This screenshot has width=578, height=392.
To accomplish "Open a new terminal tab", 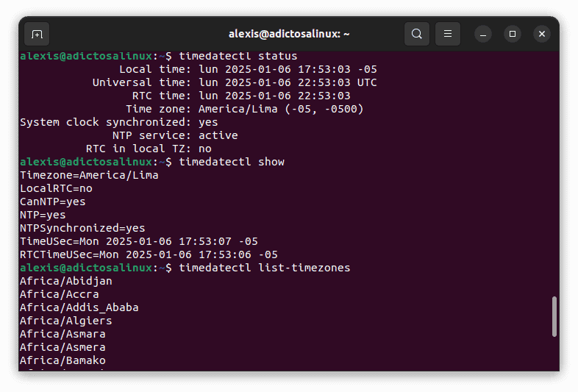I will tap(37, 34).
